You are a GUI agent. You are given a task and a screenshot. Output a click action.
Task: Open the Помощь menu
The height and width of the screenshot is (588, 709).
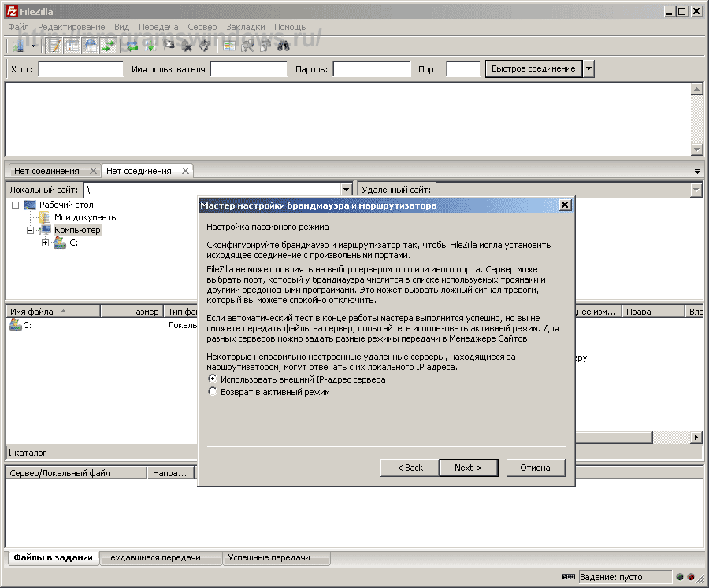(290, 27)
